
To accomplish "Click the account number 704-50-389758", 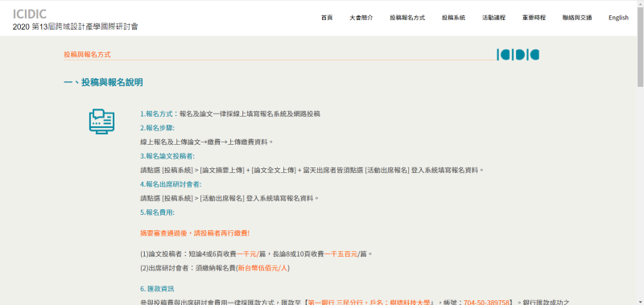I will tap(487, 303).
